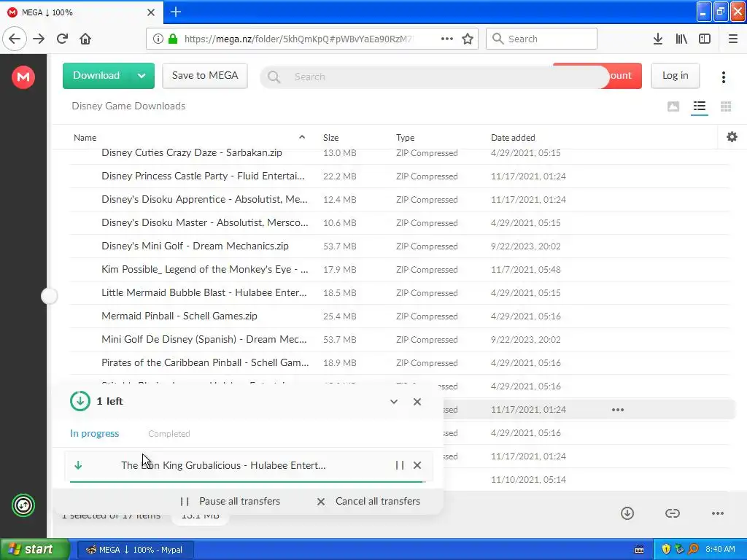This screenshot has width=747, height=560.
Task: Bookmark this page with the star
Action: pyautogui.click(x=468, y=39)
